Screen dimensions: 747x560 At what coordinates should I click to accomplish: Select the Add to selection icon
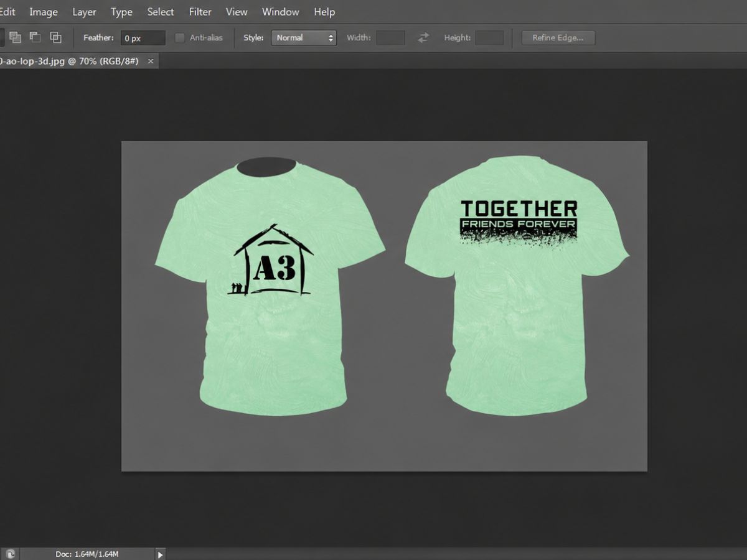15,37
